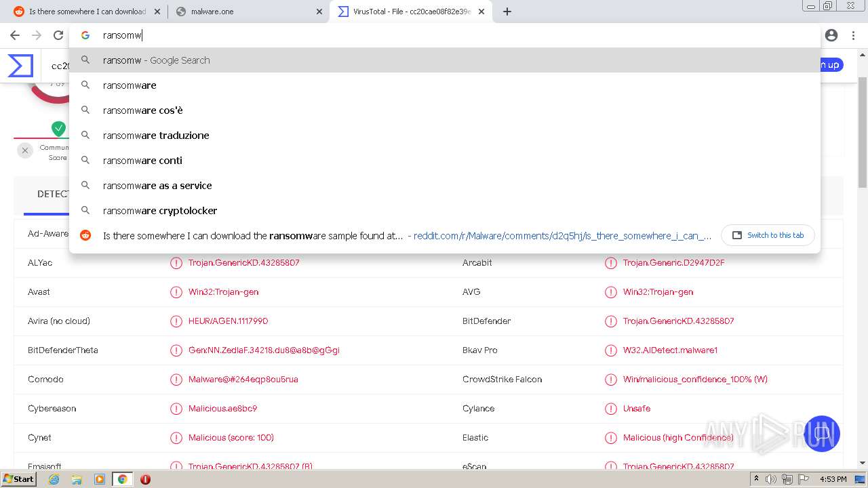Screen dimensions: 868x488
Task: Click the Cylance alert icon
Action: pos(610,409)
